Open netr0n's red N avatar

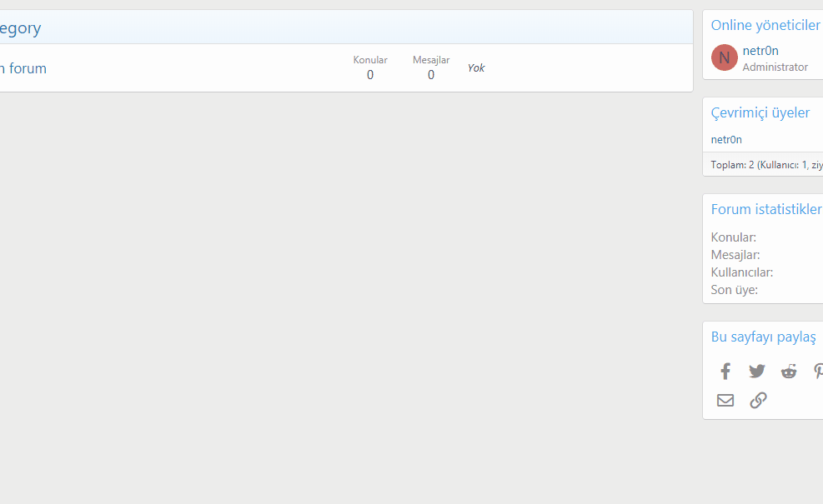[x=724, y=57]
